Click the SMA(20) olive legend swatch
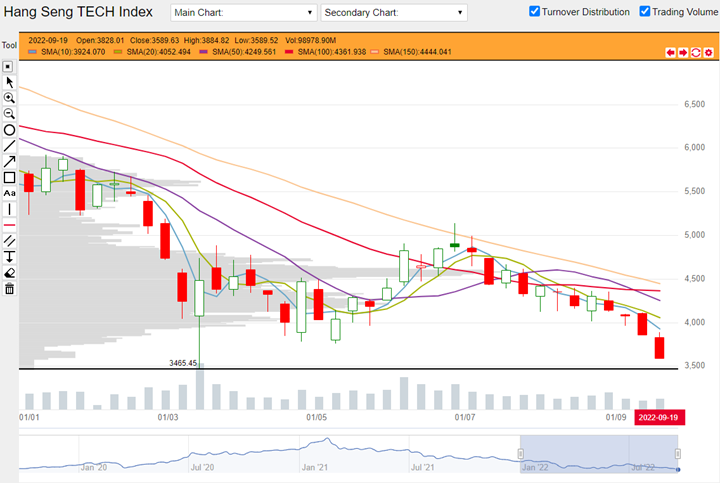The height and width of the screenshot is (483, 720). (118, 52)
